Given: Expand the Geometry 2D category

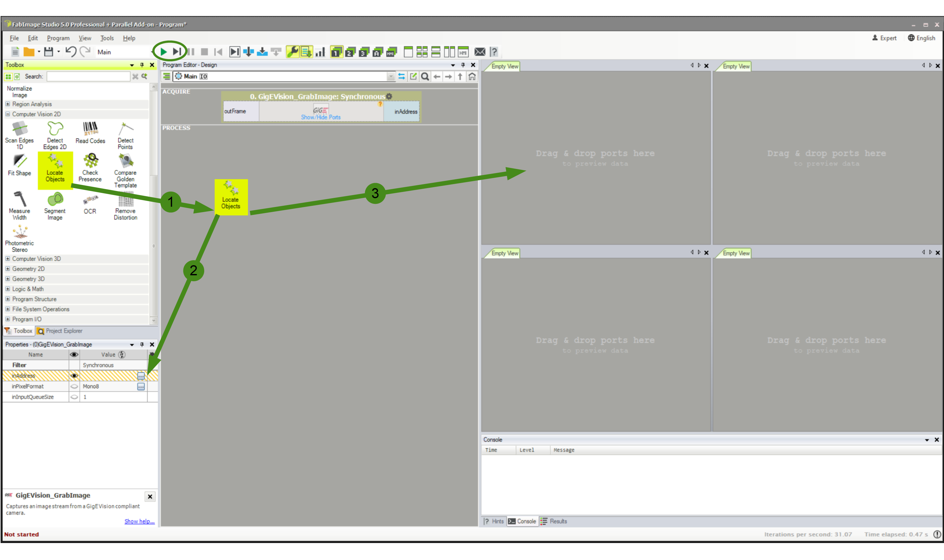Looking at the screenshot, I should pyautogui.click(x=8, y=269).
